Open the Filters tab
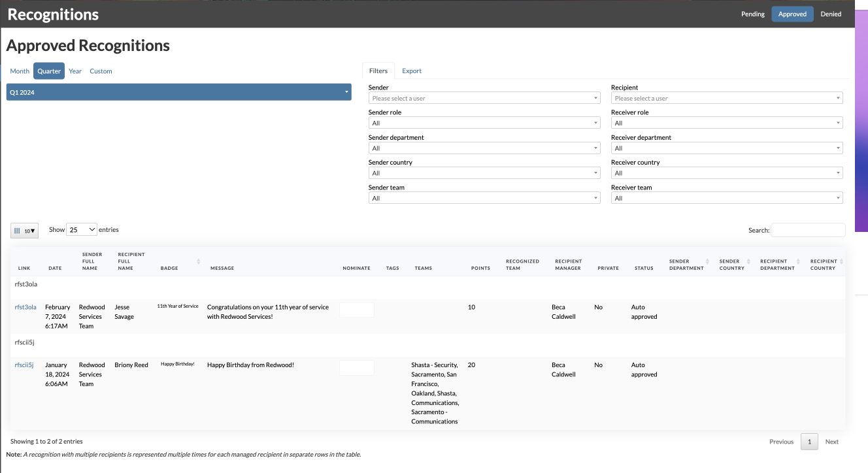 (x=378, y=71)
